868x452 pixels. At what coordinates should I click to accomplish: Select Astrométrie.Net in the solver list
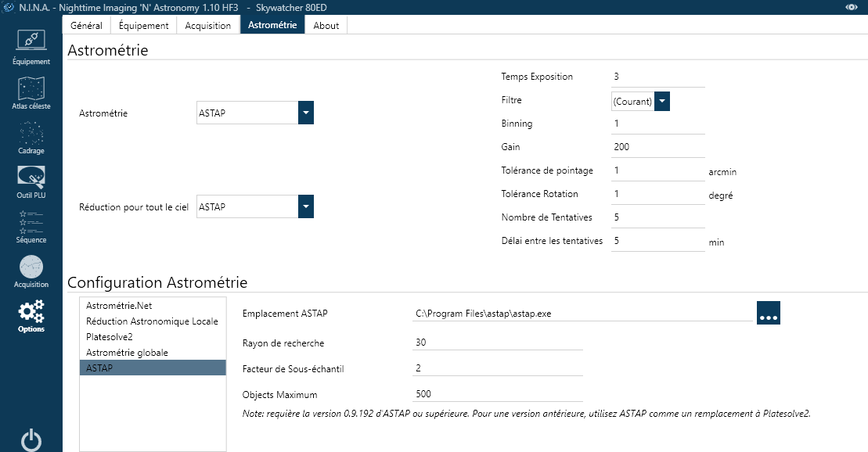click(x=120, y=305)
